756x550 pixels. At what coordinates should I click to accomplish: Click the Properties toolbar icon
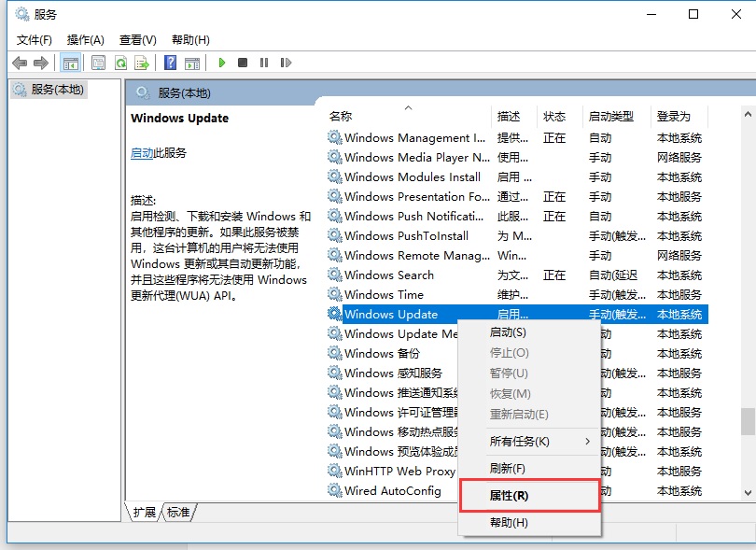(98, 63)
